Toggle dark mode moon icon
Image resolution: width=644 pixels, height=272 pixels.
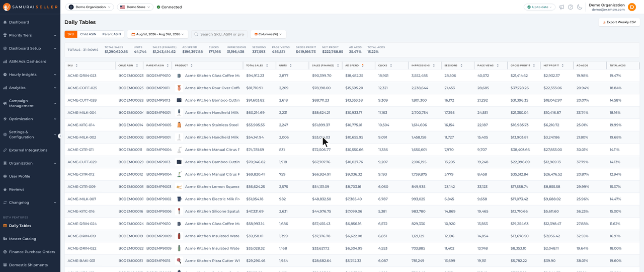580,7
